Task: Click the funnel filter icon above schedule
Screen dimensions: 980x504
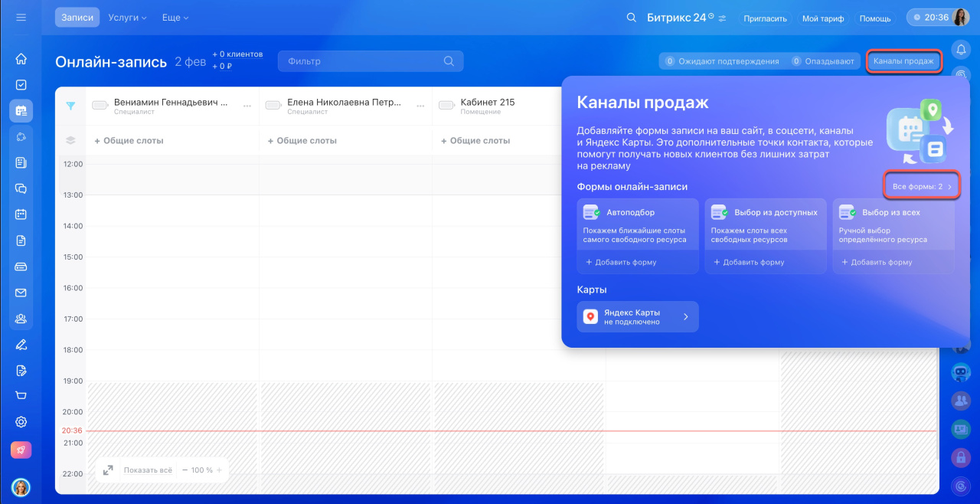Action: pos(70,106)
